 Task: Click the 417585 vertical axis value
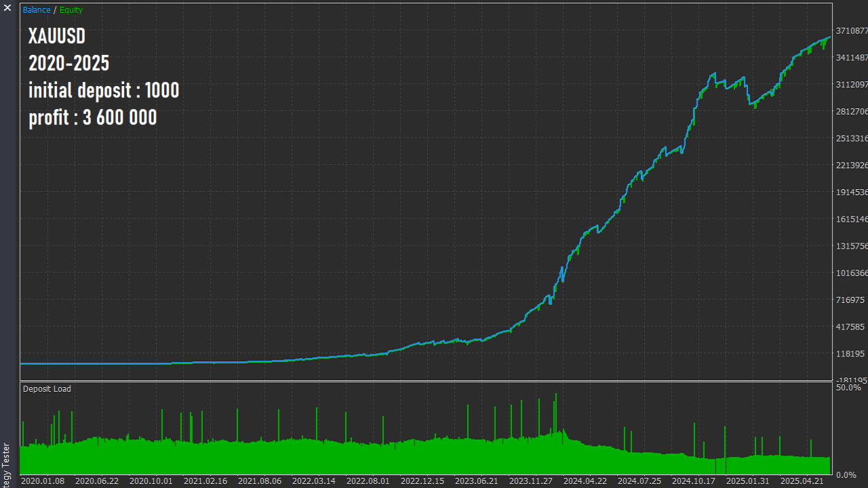[850, 327]
